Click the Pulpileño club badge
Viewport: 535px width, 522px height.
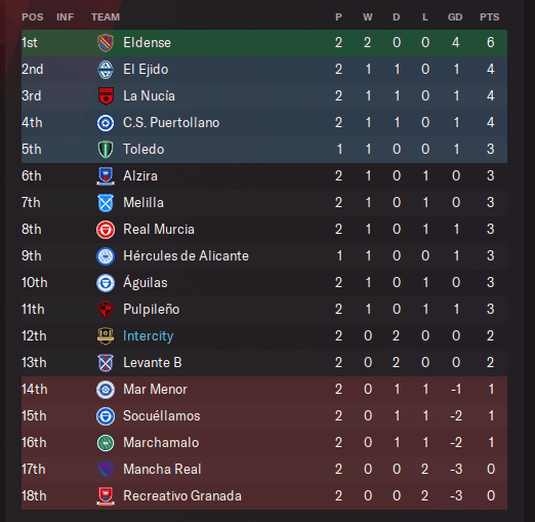tap(105, 309)
